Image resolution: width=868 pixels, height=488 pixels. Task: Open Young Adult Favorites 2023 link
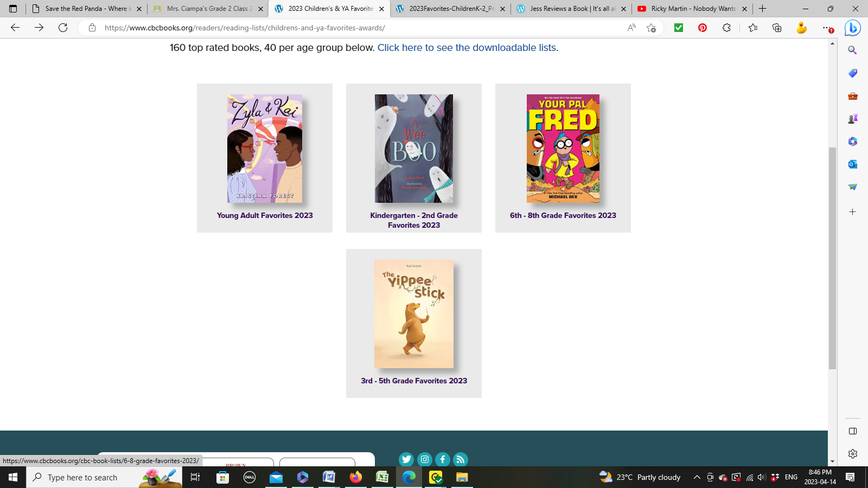pyautogui.click(x=265, y=215)
